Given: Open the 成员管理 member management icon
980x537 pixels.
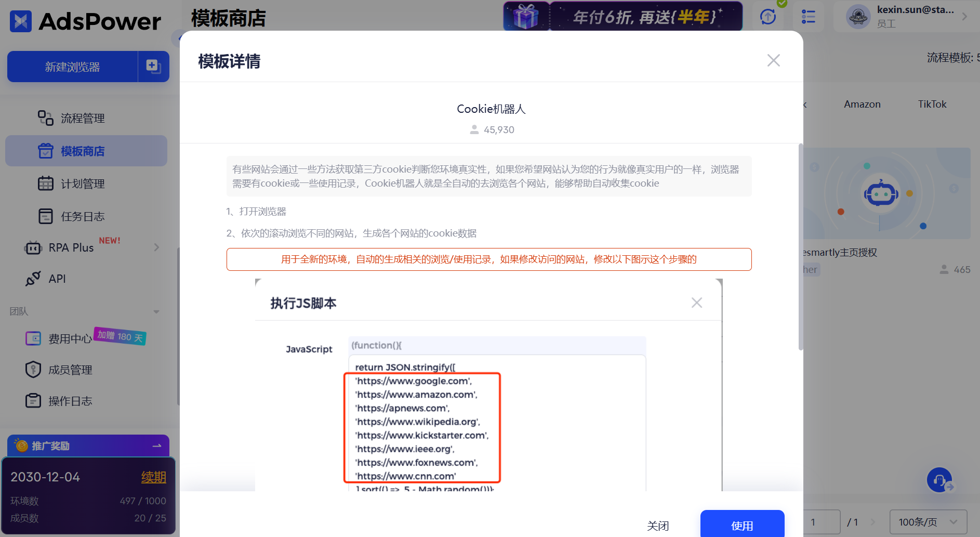Looking at the screenshot, I should 33,369.
